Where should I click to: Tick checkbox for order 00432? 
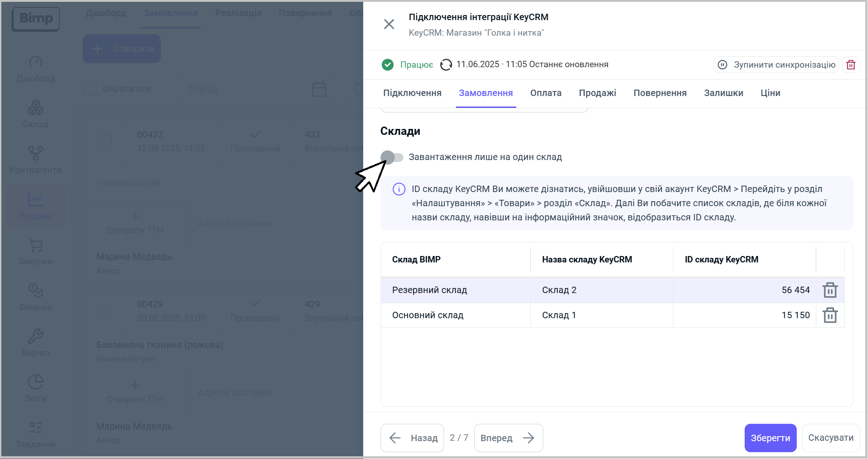[x=105, y=142]
